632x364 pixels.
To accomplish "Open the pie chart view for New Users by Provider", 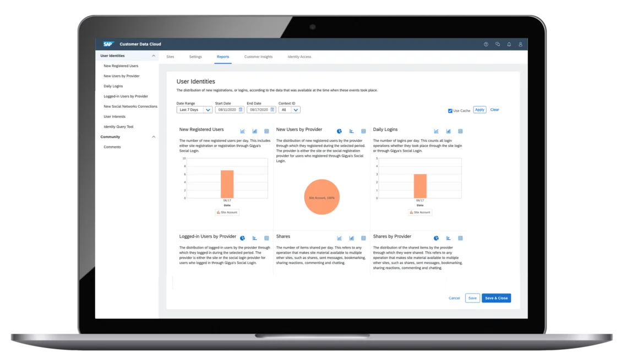I will click(x=340, y=131).
